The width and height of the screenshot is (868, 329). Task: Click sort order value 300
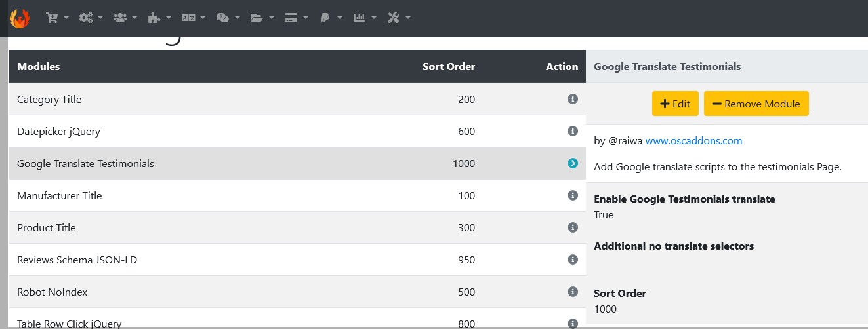pos(466,228)
